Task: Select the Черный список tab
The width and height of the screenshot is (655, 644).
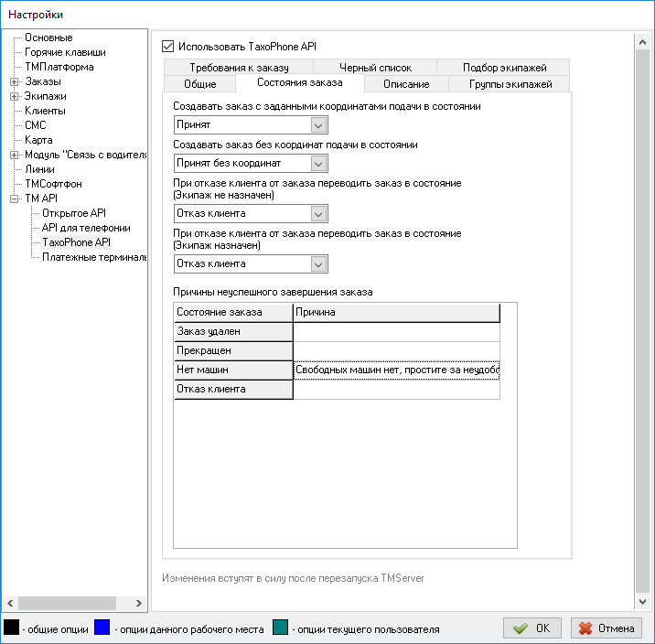Action: tap(375, 68)
